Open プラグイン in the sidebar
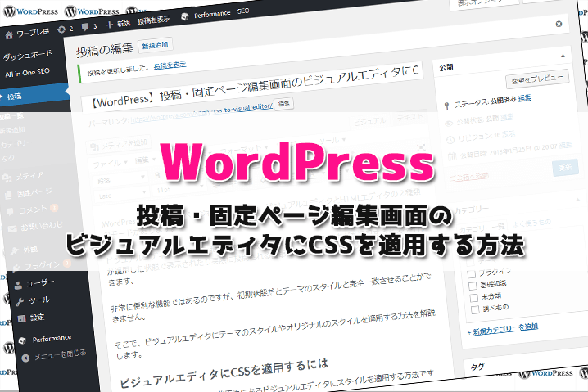Screen dimensions: 588x392 click(41, 265)
